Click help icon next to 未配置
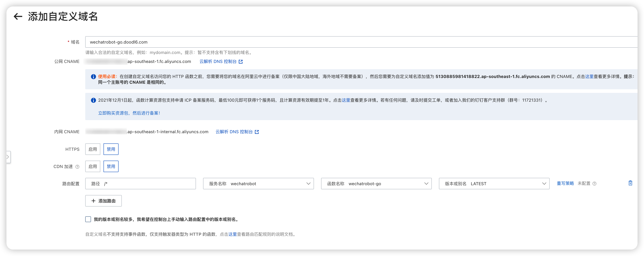 click(595, 184)
